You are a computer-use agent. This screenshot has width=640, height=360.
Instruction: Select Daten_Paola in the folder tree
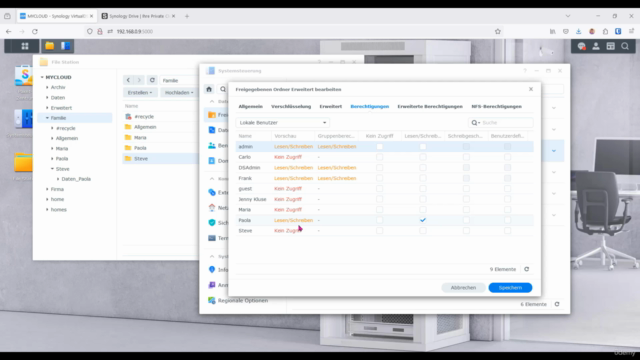(76, 179)
